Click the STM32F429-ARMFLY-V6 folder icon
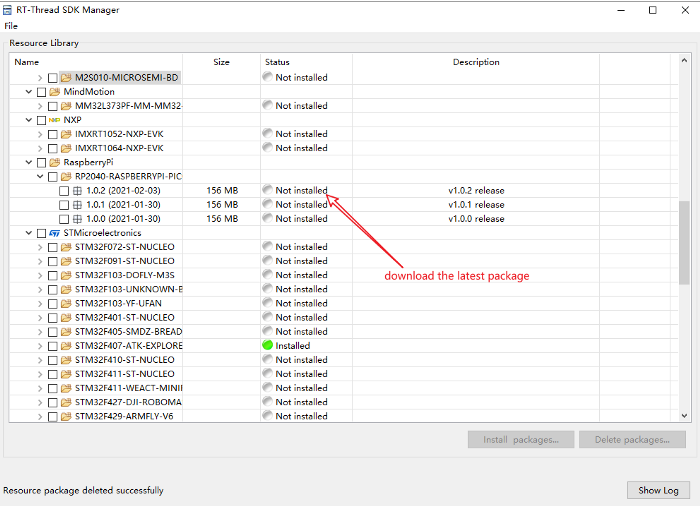This screenshot has height=506, width=700. tap(66, 417)
